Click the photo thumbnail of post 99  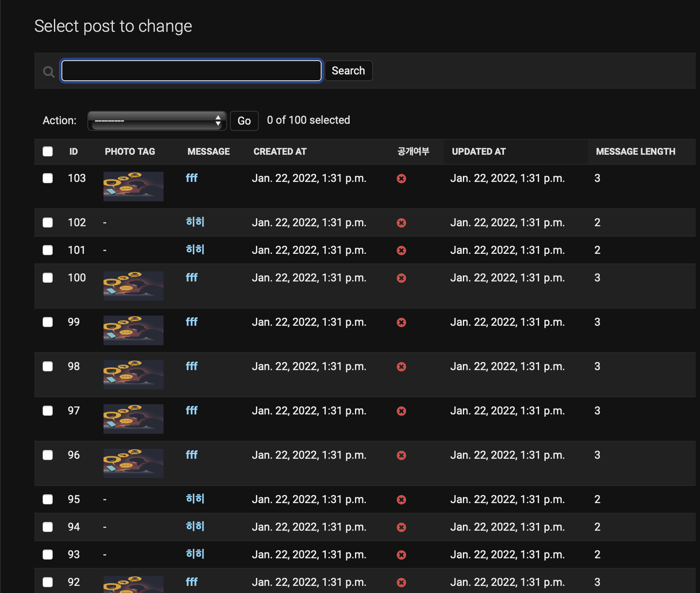point(133,330)
